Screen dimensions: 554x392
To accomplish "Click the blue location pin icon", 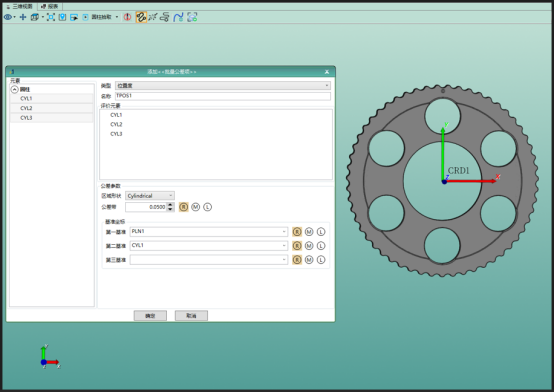I will point(63,17).
